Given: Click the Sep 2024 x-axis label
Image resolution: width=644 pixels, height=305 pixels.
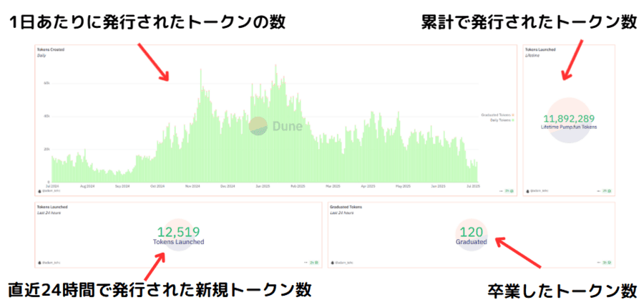Looking at the screenshot, I should coord(122,186).
